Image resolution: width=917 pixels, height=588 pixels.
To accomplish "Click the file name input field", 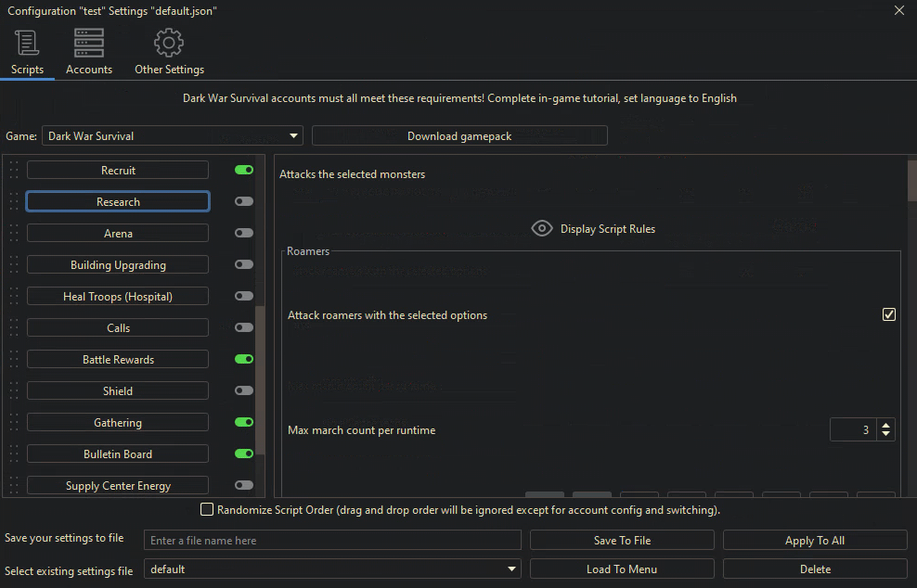I will (x=332, y=541).
